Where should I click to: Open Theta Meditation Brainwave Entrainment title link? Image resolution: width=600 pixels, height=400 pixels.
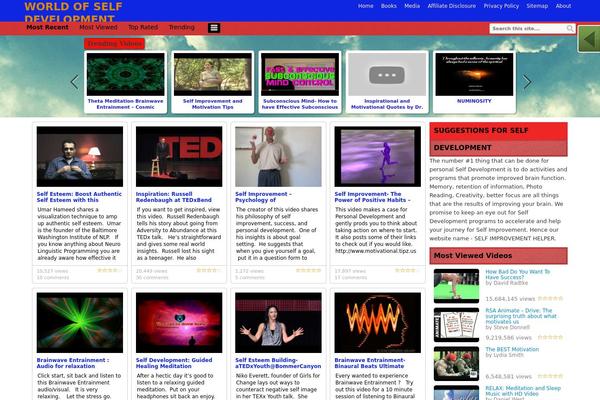pyautogui.click(x=126, y=104)
